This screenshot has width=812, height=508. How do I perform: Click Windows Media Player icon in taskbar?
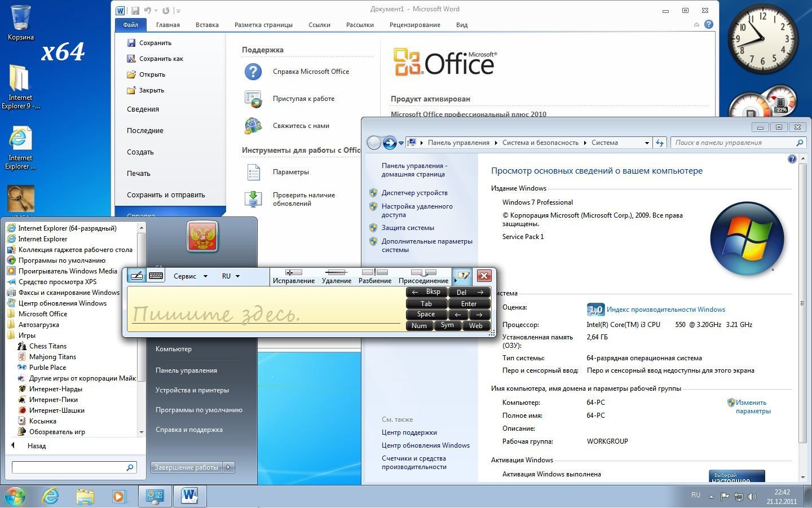[x=119, y=496]
